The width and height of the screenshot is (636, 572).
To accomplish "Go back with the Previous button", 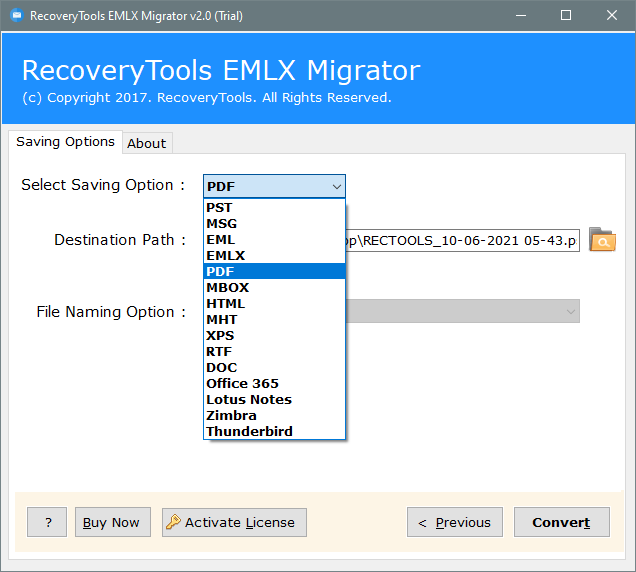I will (455, 522).
